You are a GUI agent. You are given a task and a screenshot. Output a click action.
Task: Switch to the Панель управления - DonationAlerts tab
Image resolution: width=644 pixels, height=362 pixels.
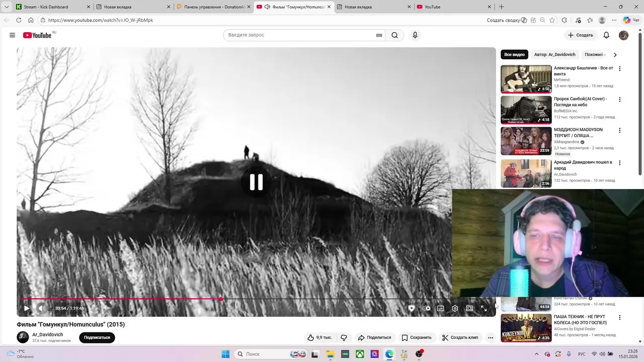[214, 7]
